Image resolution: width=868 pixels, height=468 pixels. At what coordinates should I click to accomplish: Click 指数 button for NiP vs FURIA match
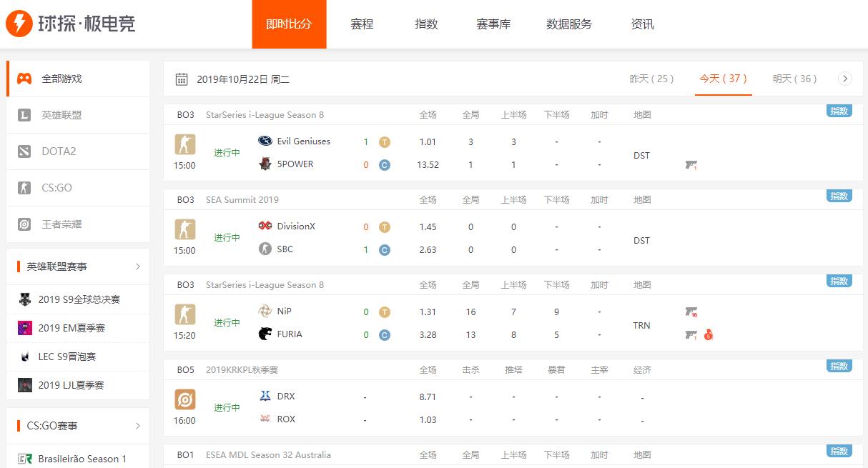pyautogui.click(x=839, y=282)
